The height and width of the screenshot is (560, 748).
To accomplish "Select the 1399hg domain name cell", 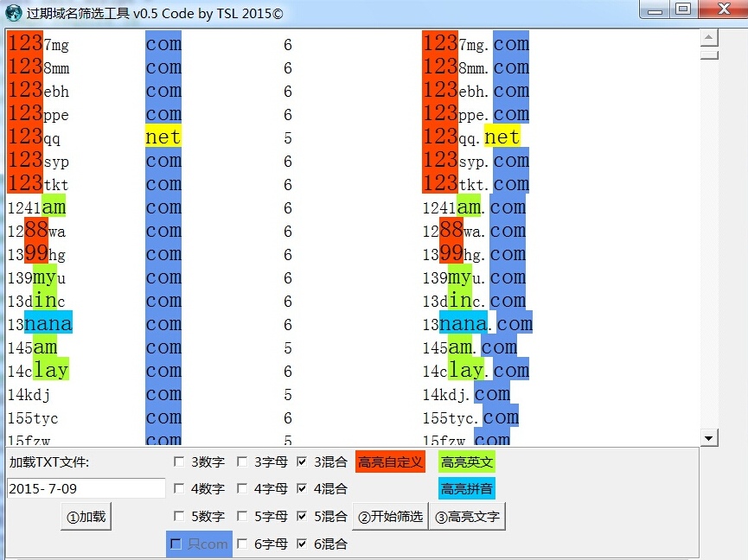I will [36, 254].
